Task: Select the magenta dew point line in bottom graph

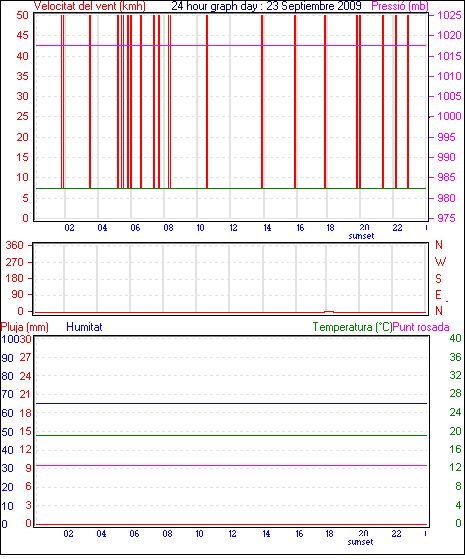Action: point(231,465)
